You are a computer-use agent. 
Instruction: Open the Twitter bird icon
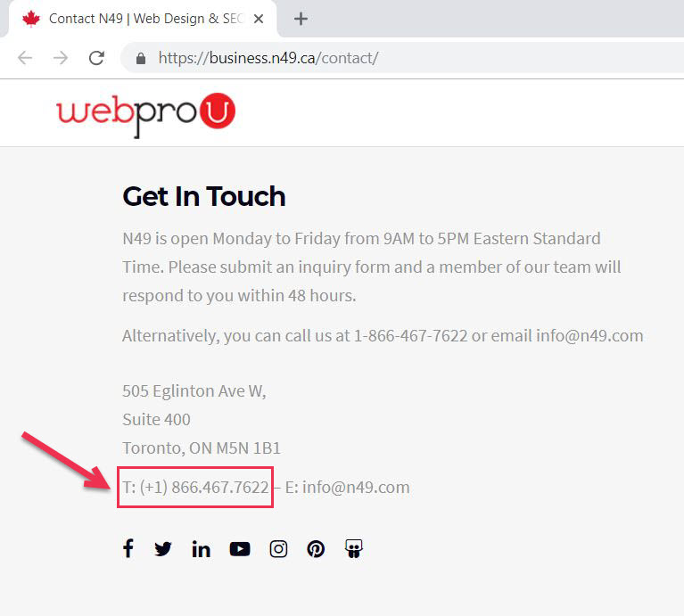click(163, 549)
